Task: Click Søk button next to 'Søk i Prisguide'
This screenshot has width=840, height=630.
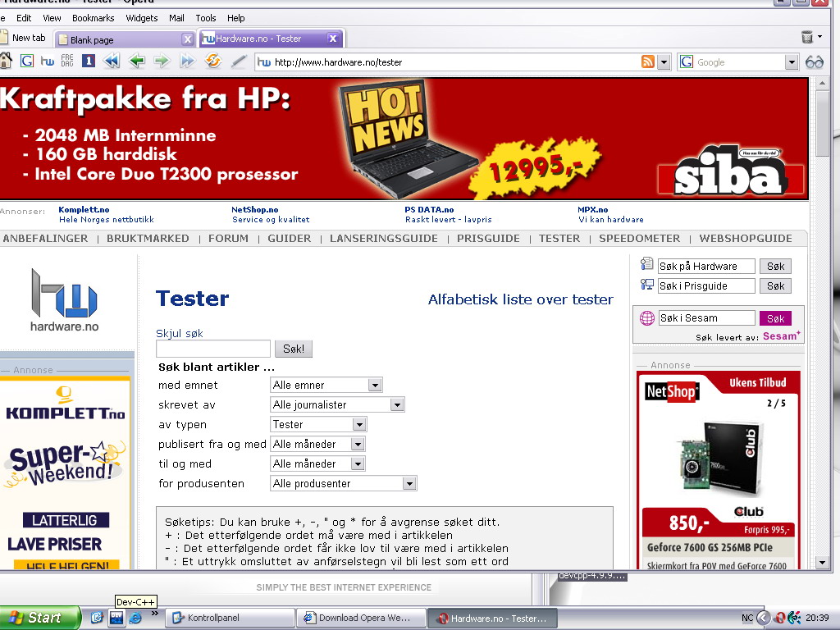Action: (x=775, y=286)
